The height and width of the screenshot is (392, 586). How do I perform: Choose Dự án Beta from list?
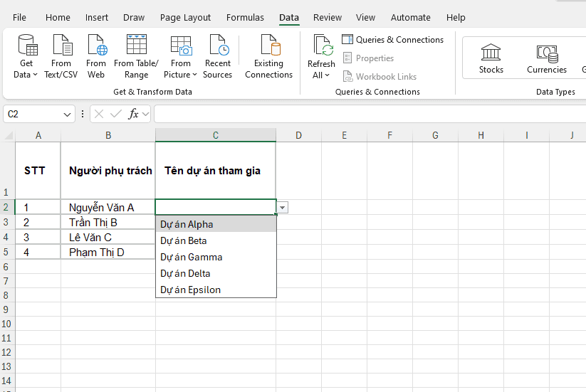click(x=216, y=240)
